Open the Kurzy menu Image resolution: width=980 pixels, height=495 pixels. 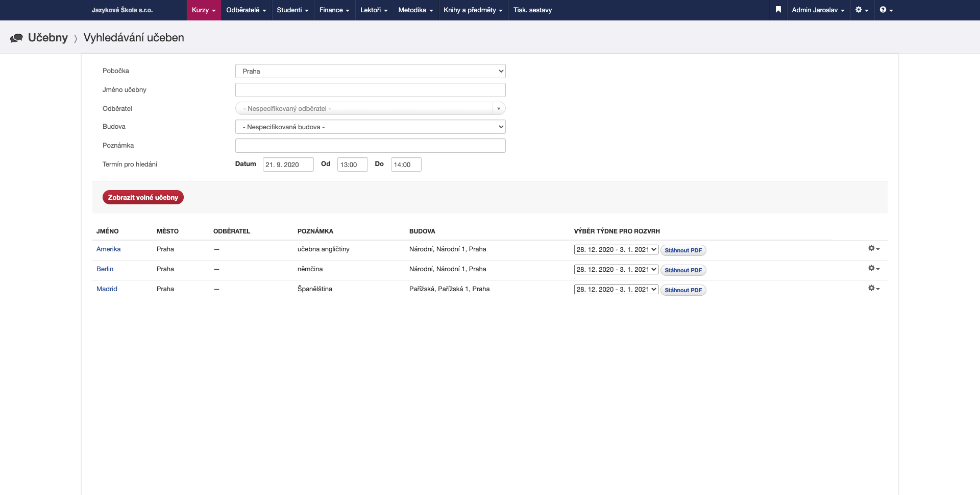pyautogui.click(x=204, y=10)
